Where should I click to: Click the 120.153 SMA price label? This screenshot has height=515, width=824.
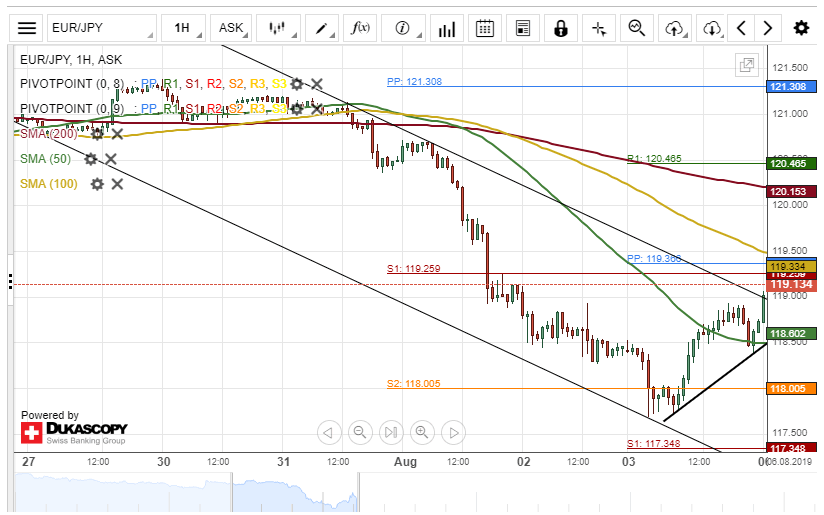pos(791,192)
